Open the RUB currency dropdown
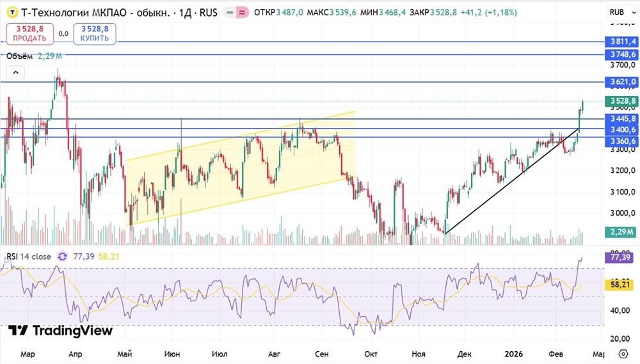This screenshot has height=364, width=640. click(623, 13)
